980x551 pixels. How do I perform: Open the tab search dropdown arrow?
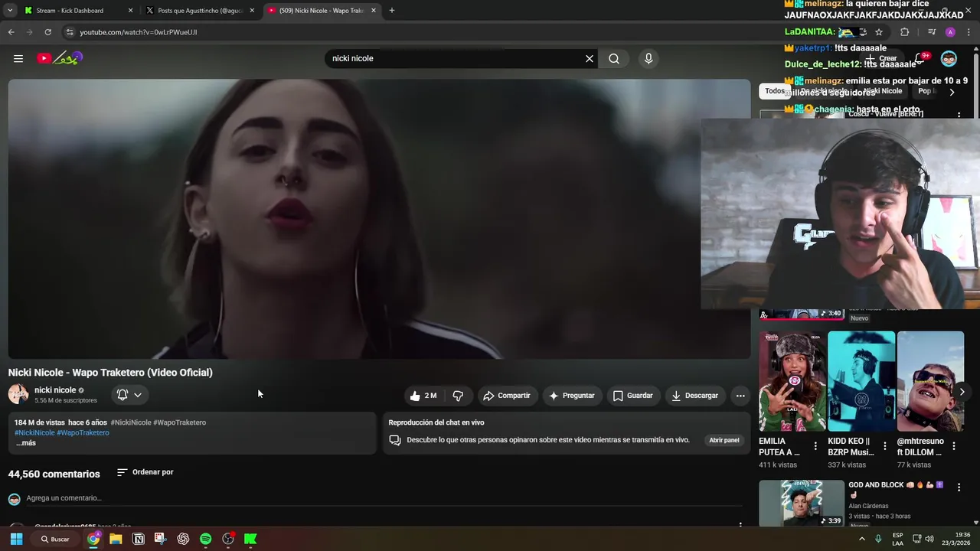pyautogui.click(x=10, y=11)
